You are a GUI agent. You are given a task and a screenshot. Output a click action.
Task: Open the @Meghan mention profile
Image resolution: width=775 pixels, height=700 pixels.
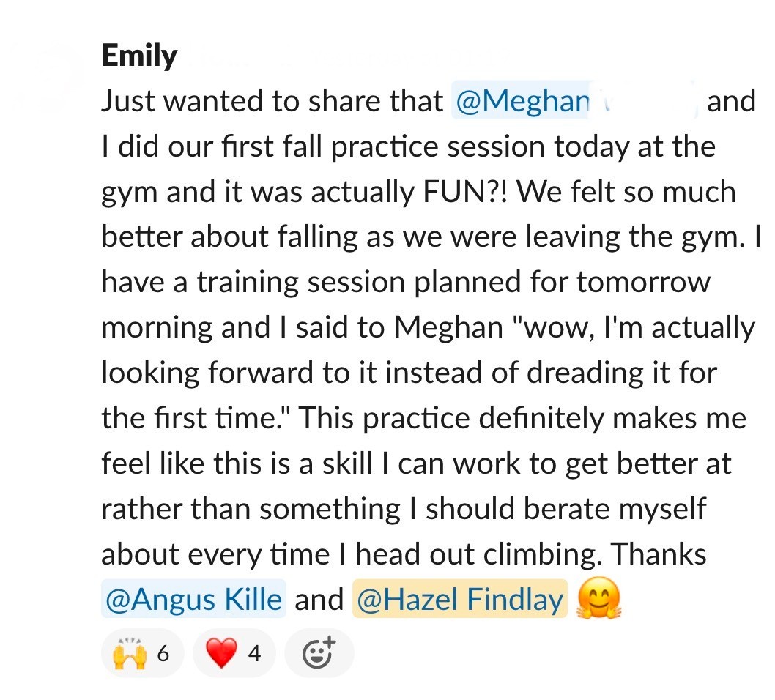pyautogui.click(x=522, y=101)
